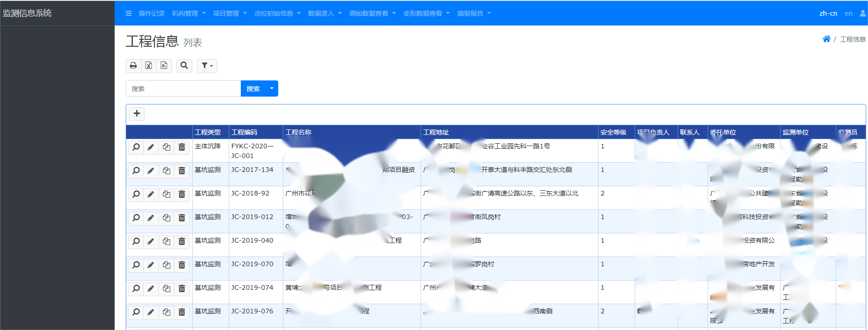Select 操作记录 in top navigation
This screenshot has width=868, height=330.
tap(152, 13)
